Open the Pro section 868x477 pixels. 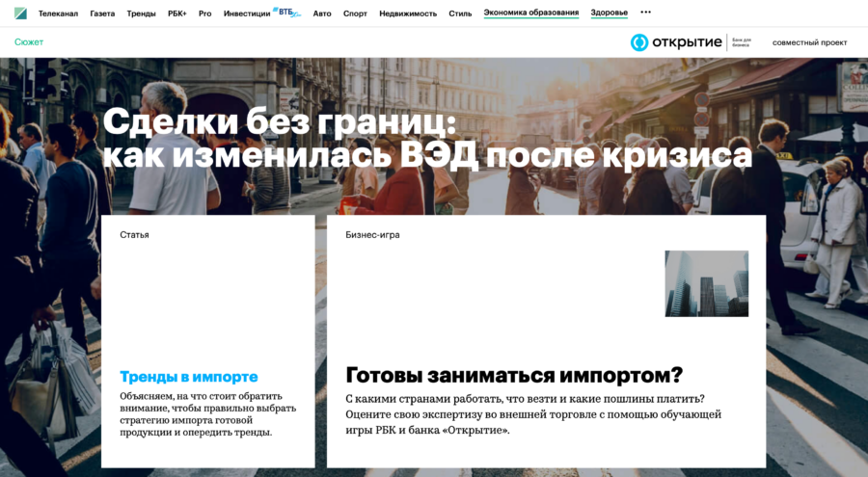204,13
